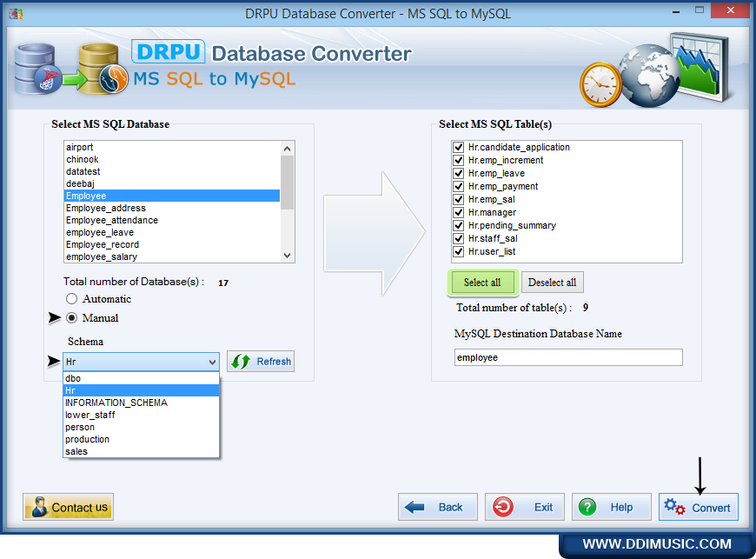Select Employee_attendance database

(x=172, y=221)
